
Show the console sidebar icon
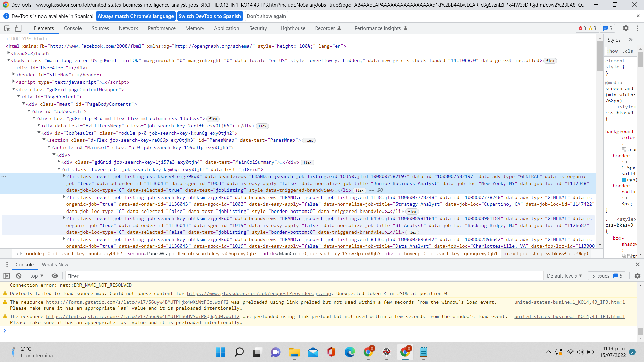click(x=7, y=276)
